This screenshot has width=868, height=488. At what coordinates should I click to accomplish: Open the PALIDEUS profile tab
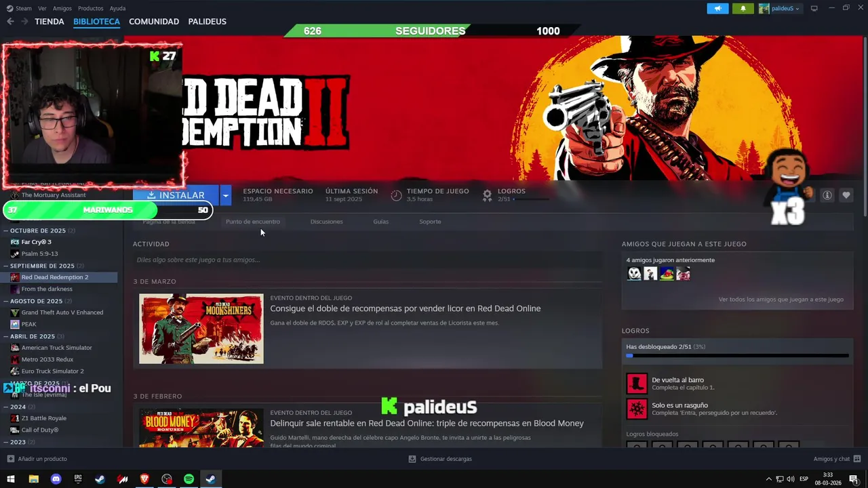pyautogui.click(x=207, y=22)
